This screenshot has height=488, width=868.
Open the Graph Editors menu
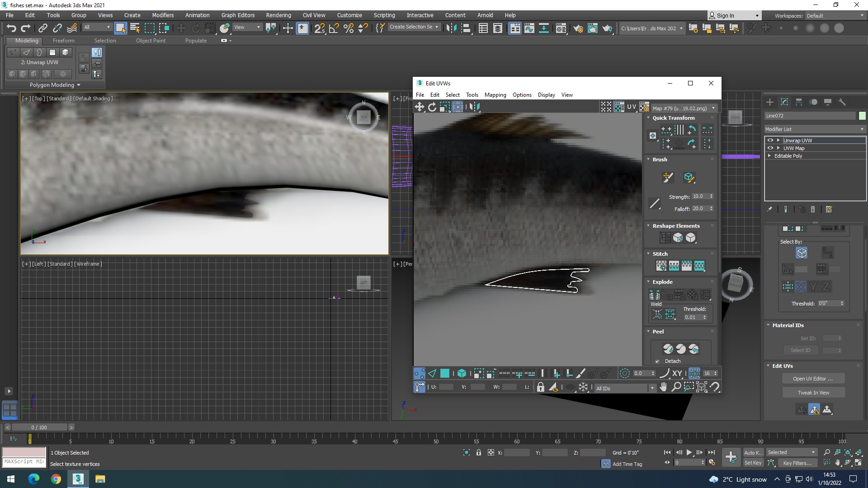pos(238,15)
